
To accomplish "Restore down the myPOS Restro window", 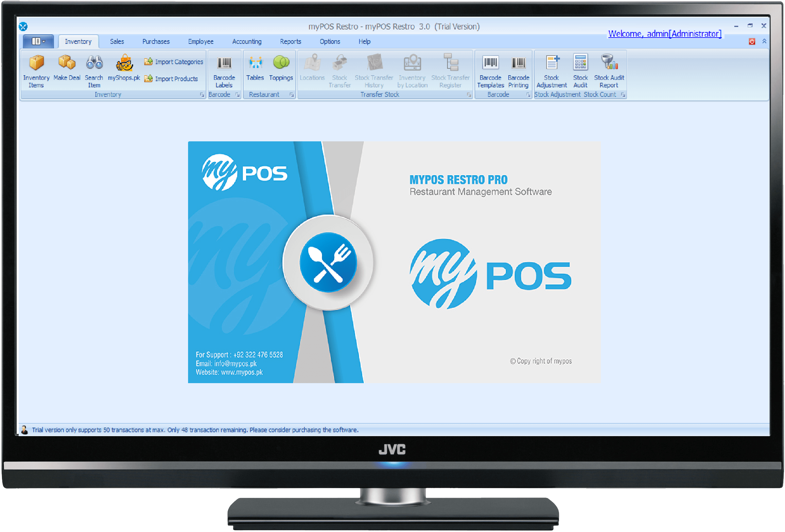I will [x=750, y=26].
